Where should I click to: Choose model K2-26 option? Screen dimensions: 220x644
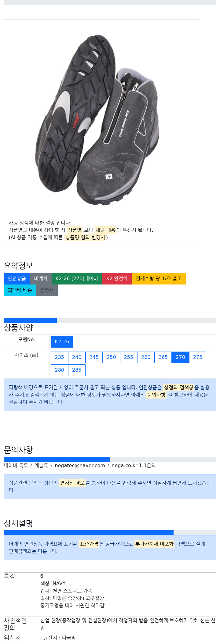(62, 342)
